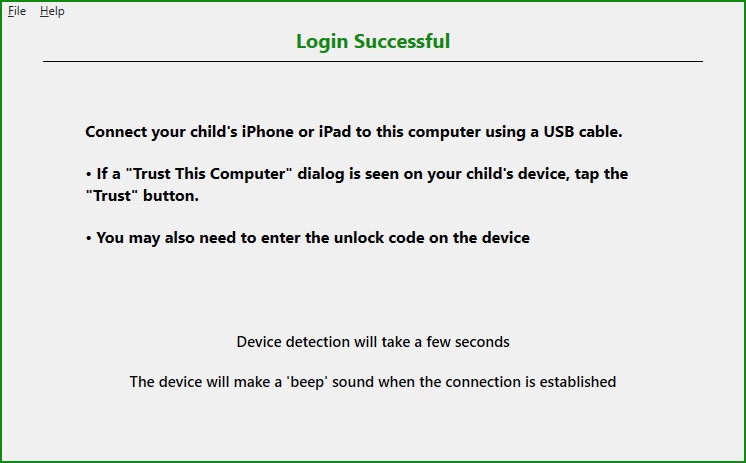Click the words Connect your child's

161,132
